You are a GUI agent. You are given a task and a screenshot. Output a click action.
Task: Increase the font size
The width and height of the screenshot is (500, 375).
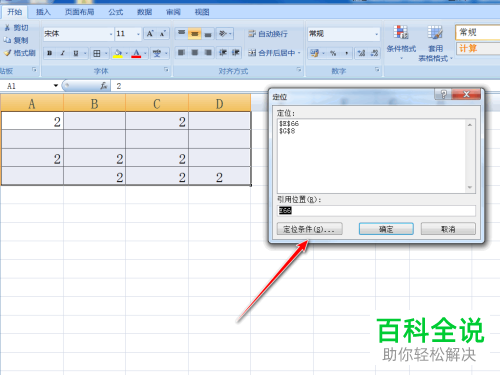coord(150,34)
